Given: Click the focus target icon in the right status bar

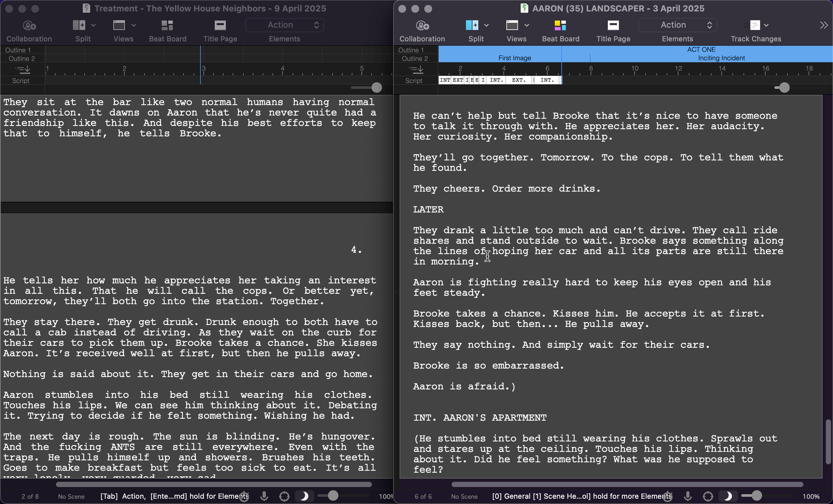Looking at the screenshot, I should click(x=708, y=496).
